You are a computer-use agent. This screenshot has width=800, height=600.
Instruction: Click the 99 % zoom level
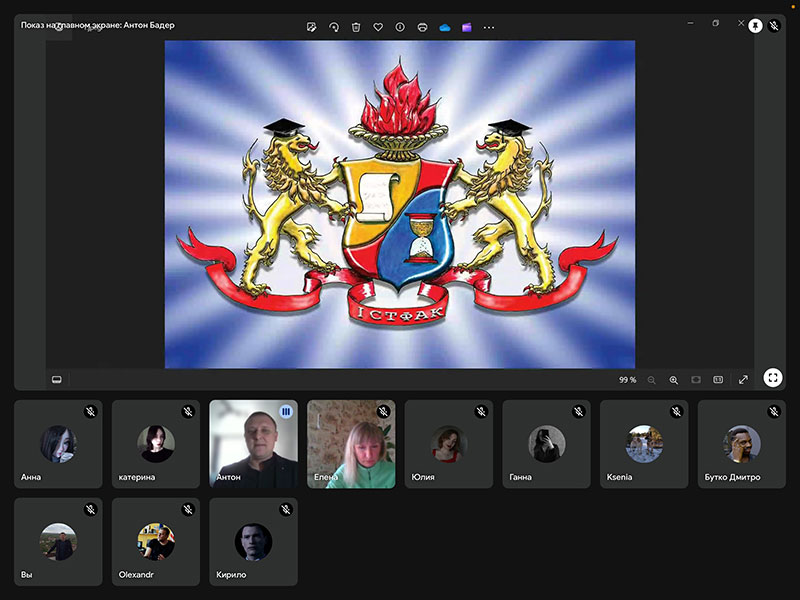pyautogui.click(x=627, y=380)
